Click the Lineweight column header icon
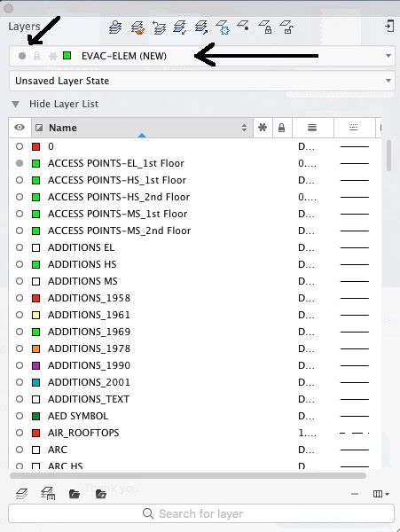 tap(312, 128)
